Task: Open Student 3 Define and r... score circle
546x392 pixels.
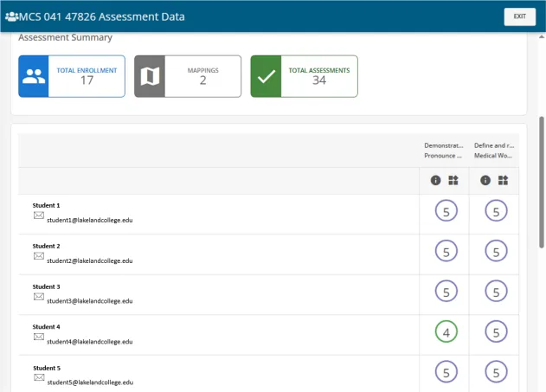Action: click(x=496, y=292)
